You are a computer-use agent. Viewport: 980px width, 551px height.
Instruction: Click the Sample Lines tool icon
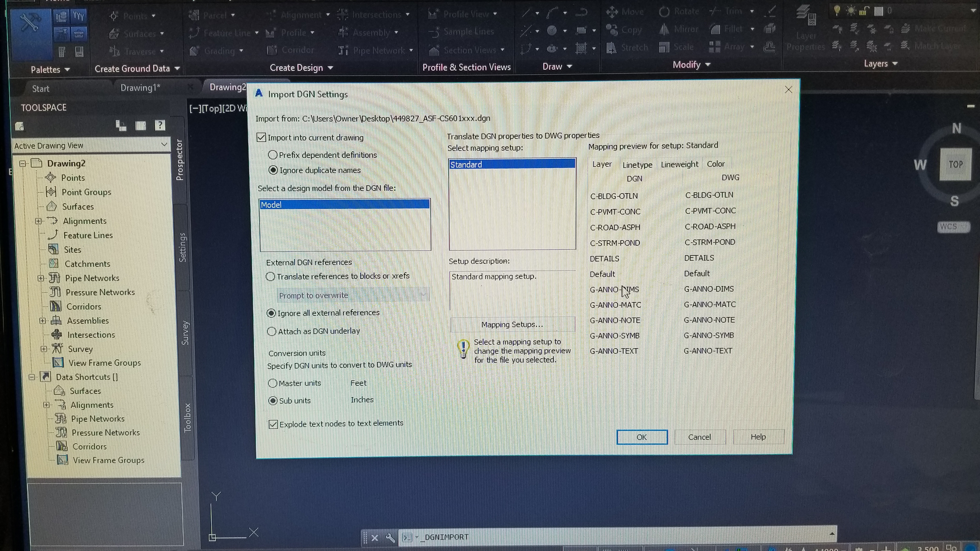434,32
